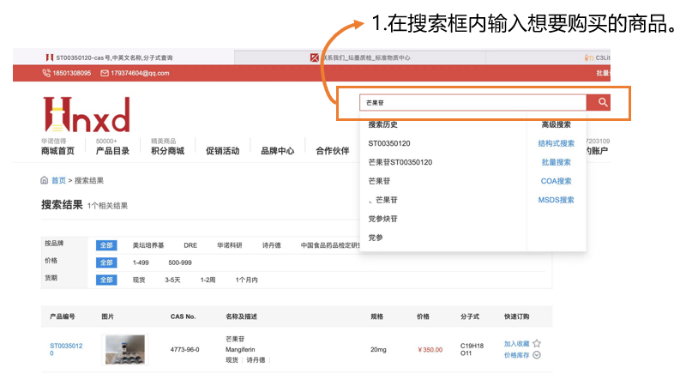Select 芒果苷ST00350120 from search history

tap(400, 162)
